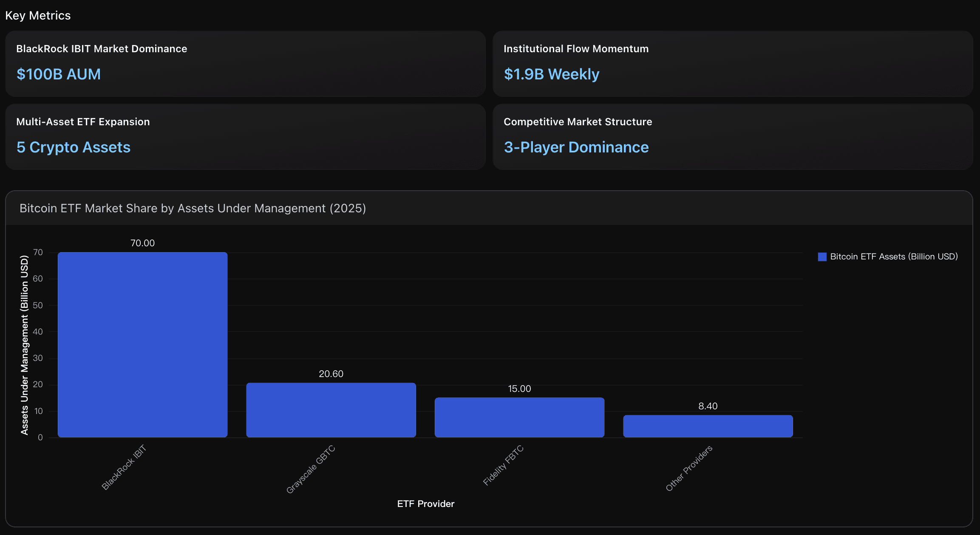Click the 20.60 value label
Image resolution: width=980 pixels, height=535 pixels.
[331, 374]
